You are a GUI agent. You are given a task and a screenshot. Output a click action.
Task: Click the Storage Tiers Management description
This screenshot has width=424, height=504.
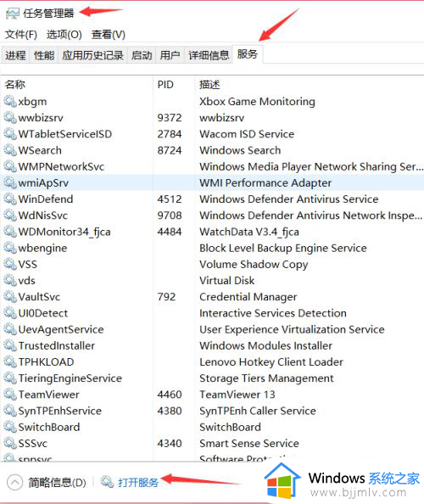coord(266,378)
